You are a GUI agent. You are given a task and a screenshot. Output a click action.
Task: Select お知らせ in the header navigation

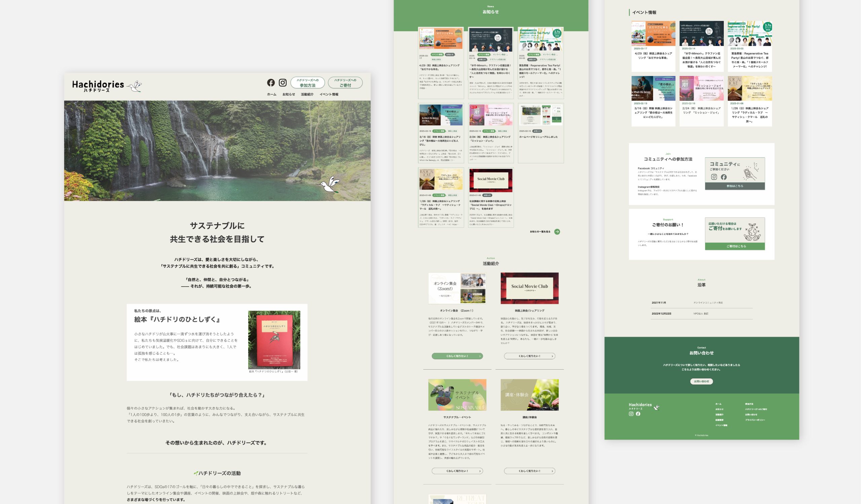coord(289,94)
